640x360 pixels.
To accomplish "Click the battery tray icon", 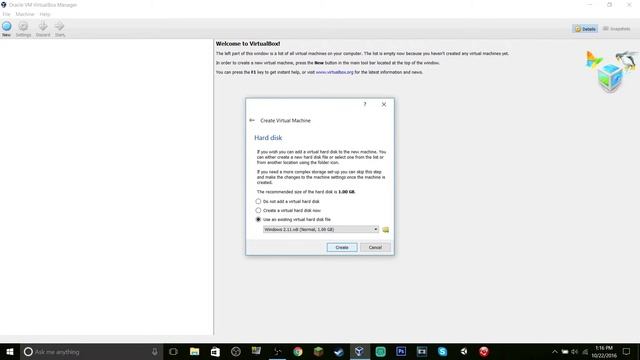I will [564, 352].
